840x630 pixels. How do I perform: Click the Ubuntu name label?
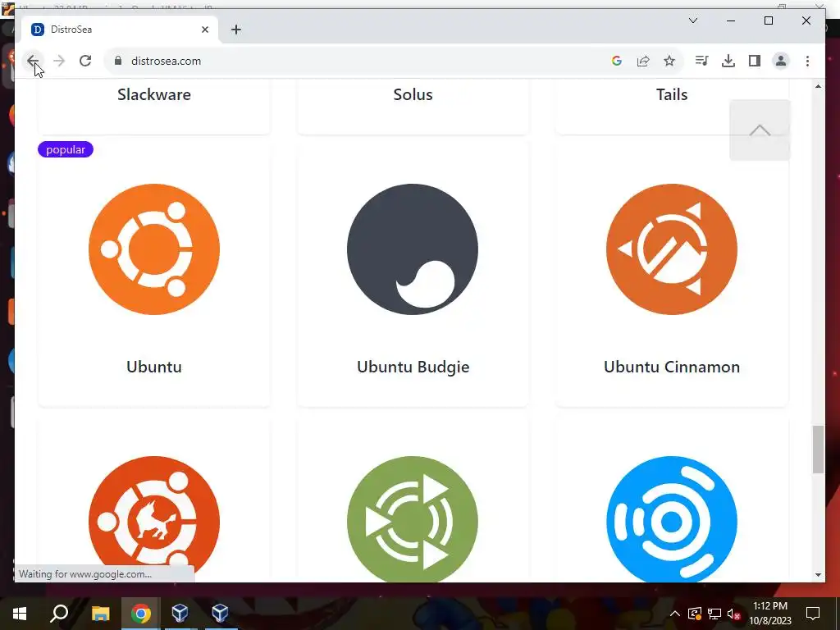point(154,367)
